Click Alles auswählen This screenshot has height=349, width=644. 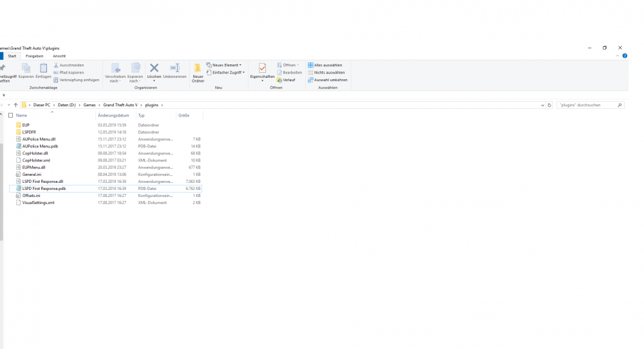pyautogui.click(x=325, y=65)
